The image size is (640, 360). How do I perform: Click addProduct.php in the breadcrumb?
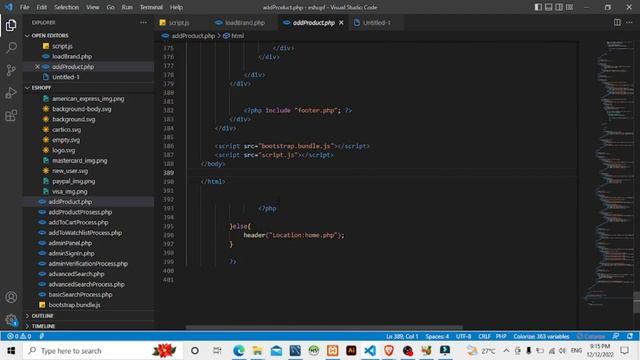(x=193, y=36)
